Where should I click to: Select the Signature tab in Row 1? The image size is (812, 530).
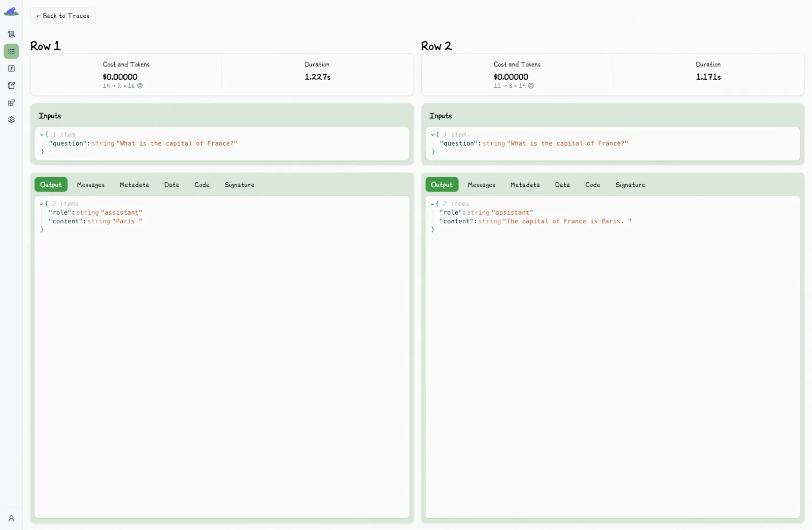pyautogui.click(x=239, y=185)
